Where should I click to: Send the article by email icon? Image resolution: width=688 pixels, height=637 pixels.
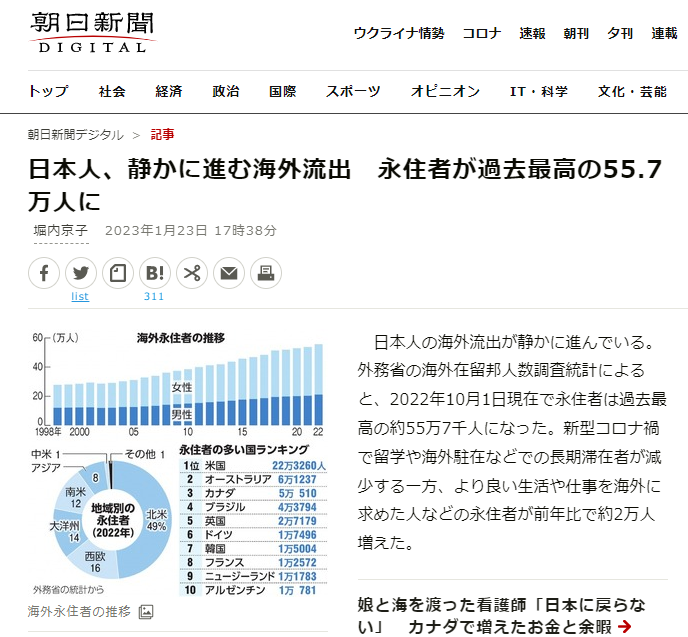[x=229, y=272]
